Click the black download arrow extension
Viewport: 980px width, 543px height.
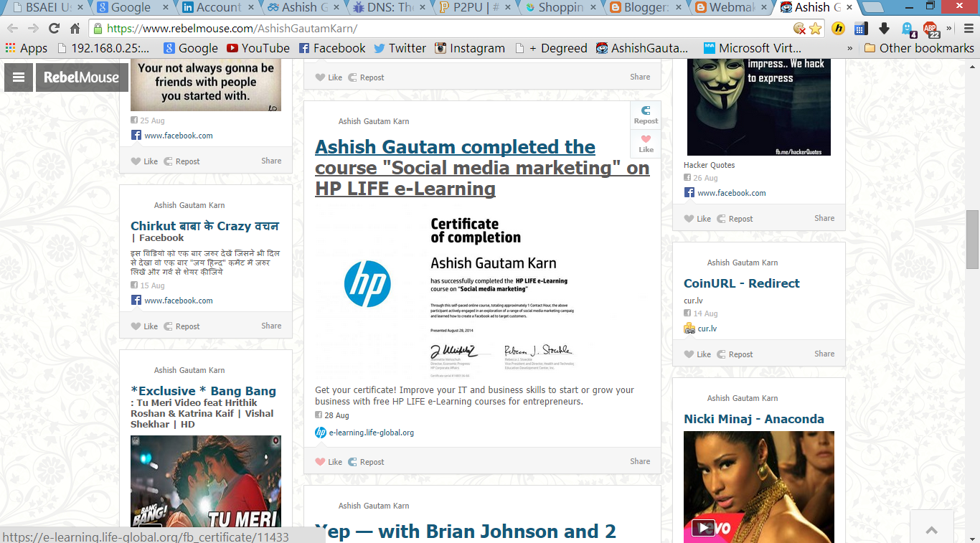click(x=884, y=29)
